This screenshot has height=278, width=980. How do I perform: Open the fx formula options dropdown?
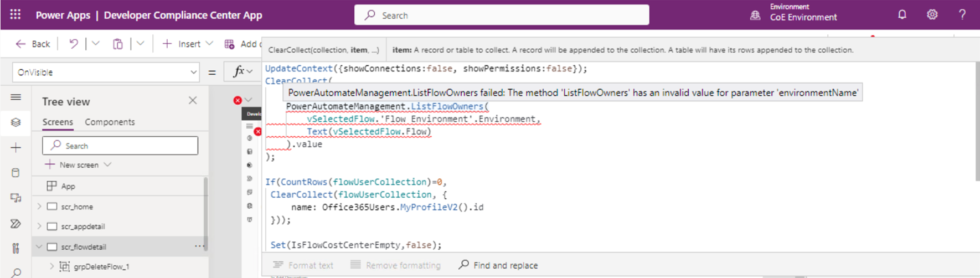pos(250,71)
